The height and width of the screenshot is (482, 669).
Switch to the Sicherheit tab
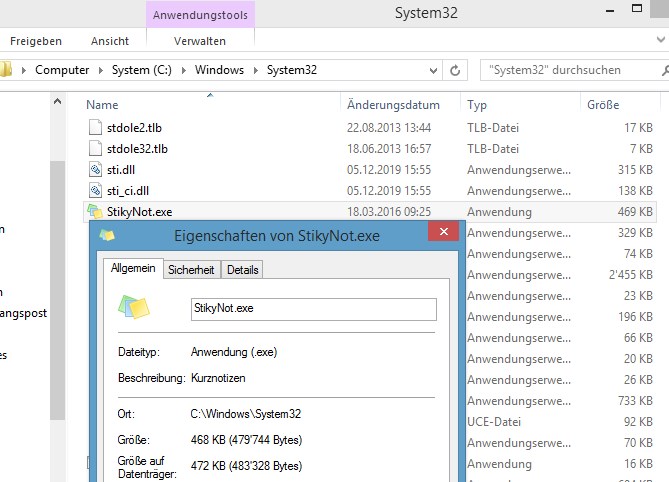pyautogui.click(x=191, y=270)
